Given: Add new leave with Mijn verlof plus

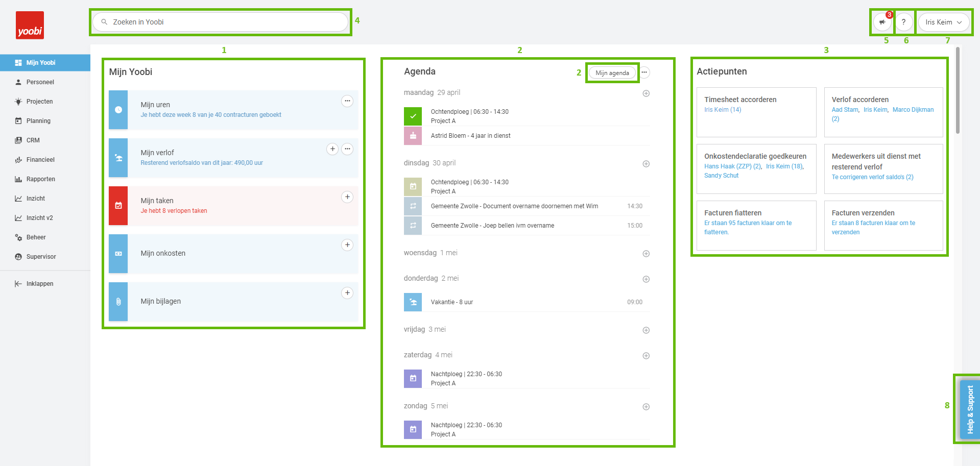Looking at the screenshot, I should click(x=332, y=149).
